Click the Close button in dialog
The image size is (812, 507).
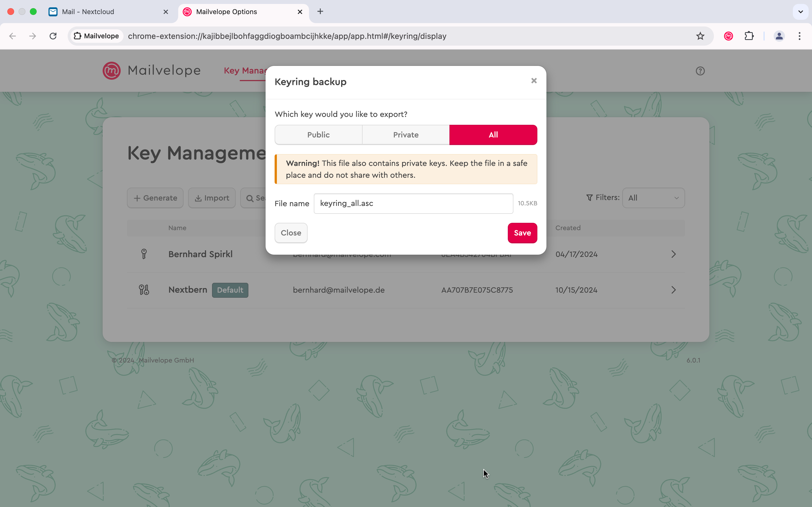291,233
